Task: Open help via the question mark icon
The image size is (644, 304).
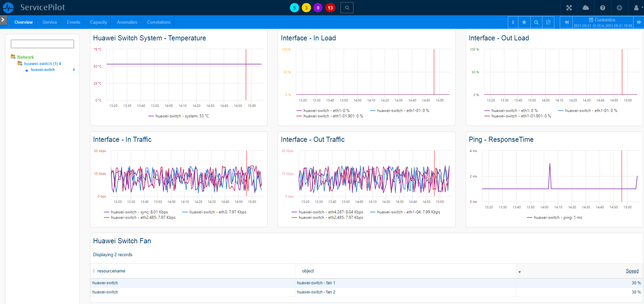Action: tap(603, 8)
